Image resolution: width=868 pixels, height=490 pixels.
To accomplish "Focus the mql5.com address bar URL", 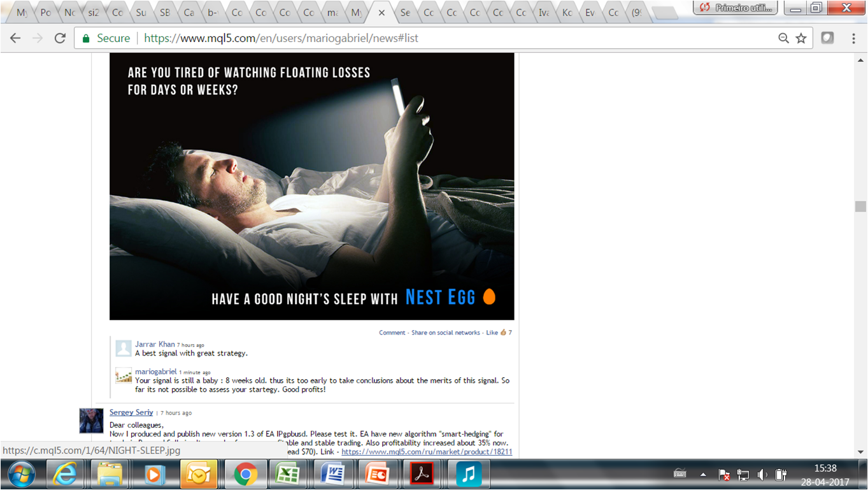I will [x=281, y=38].
